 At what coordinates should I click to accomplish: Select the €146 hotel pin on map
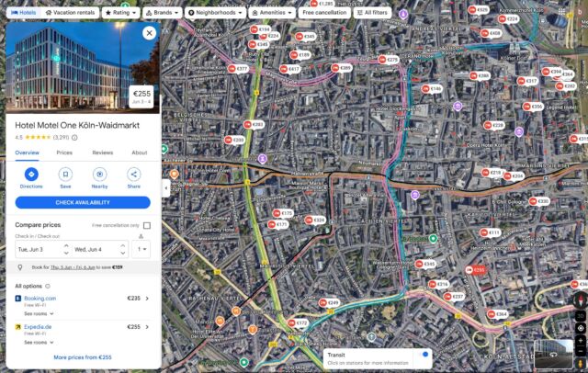[432, 89]
